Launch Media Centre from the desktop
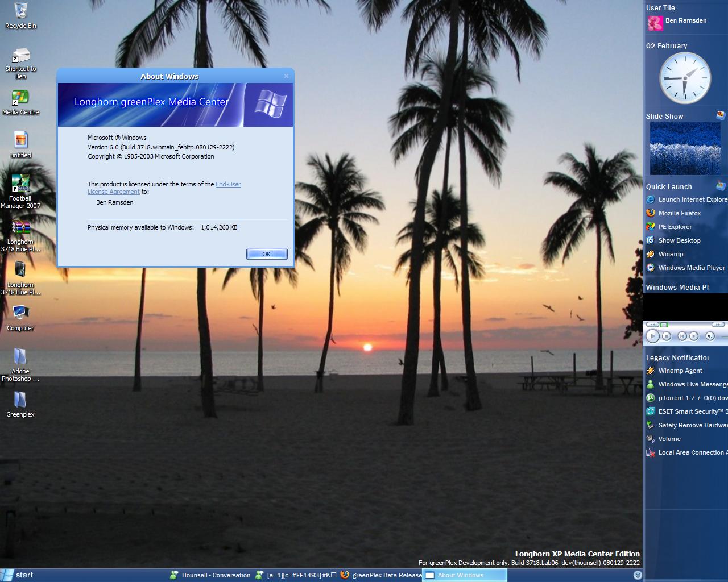Screen dimensions: 728x582 click(x=20, y=102)
